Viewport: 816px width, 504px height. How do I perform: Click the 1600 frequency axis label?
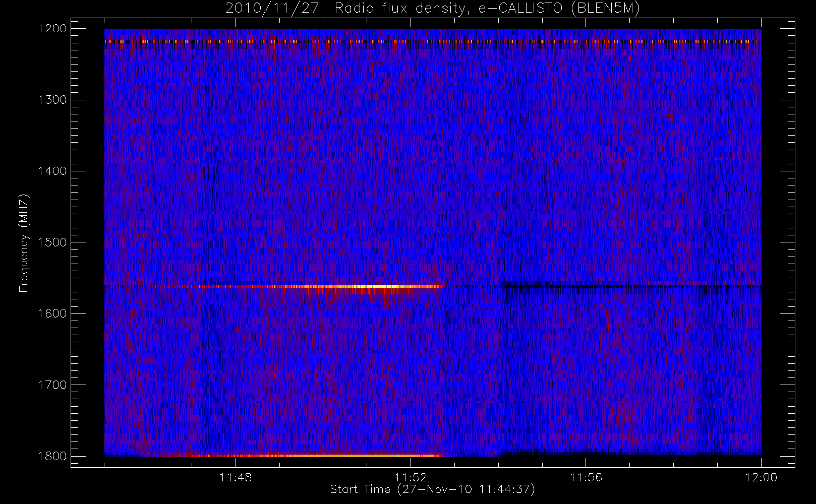pos(53,313)
